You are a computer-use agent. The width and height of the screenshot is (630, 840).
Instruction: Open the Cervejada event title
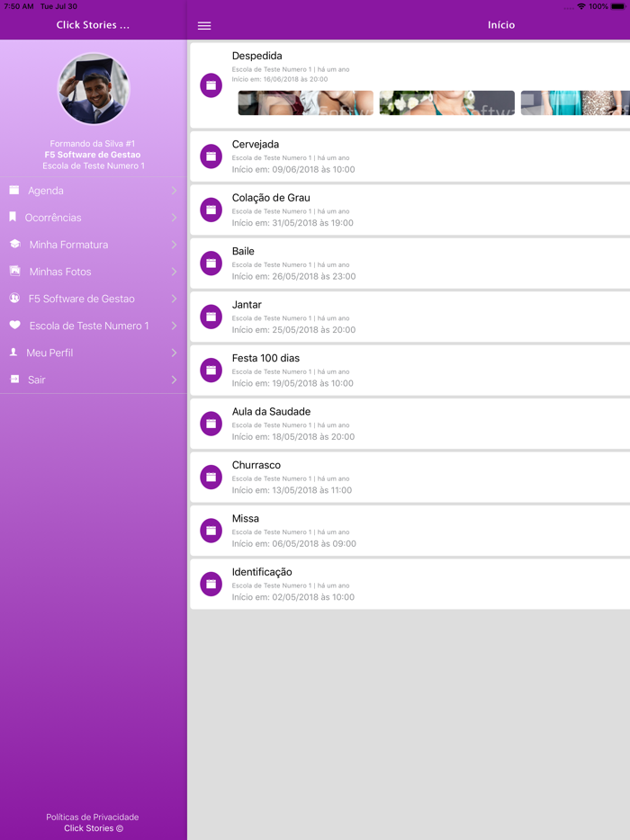pyautogui.click(x=256, y=144)
